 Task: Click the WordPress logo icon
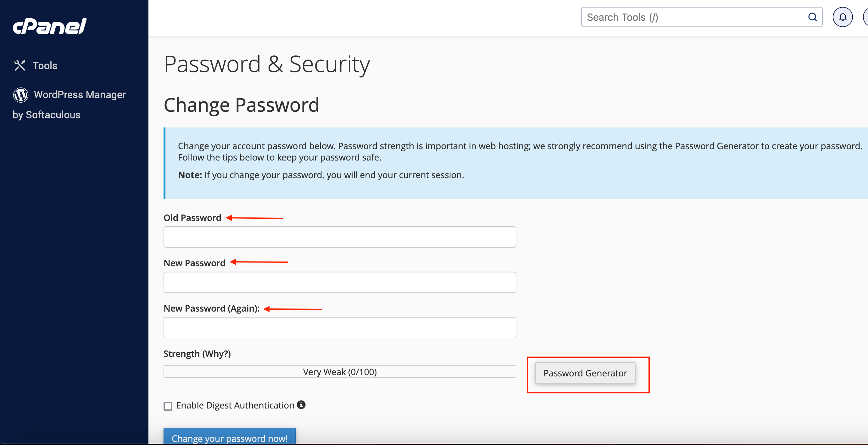[20, 95]
